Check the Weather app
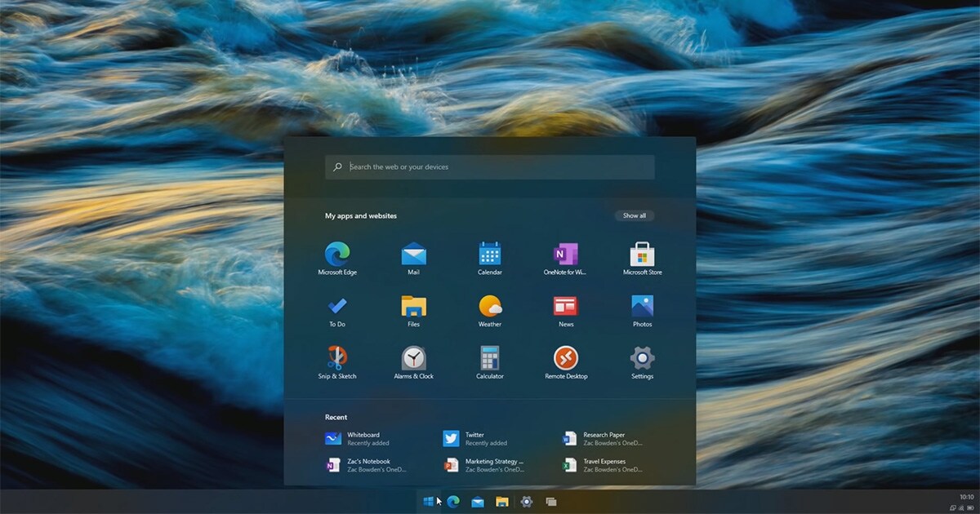The height and width of the screenshot is (514, 980). [489, 307]
